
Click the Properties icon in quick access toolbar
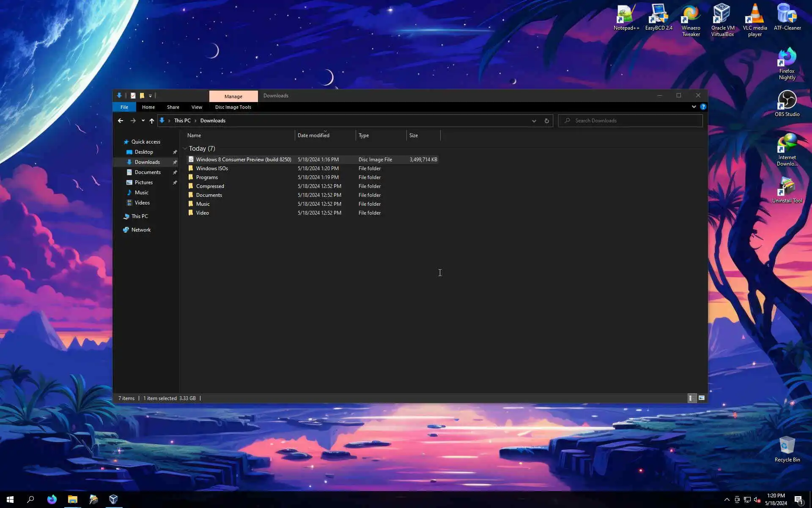tap(133, 96)
